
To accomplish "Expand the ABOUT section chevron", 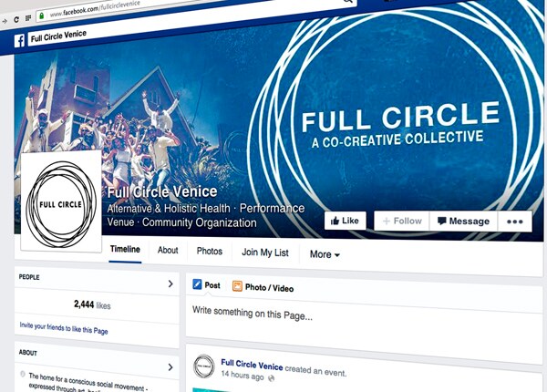I will (x=170, y=367).
